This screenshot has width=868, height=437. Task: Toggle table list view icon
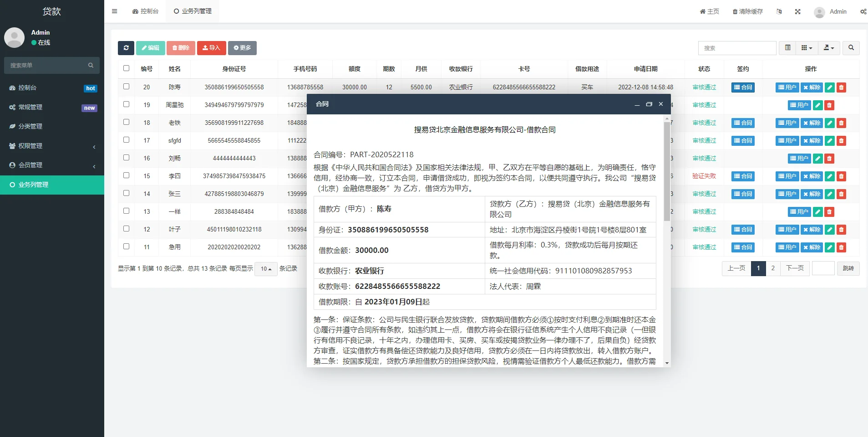[787, 48]
